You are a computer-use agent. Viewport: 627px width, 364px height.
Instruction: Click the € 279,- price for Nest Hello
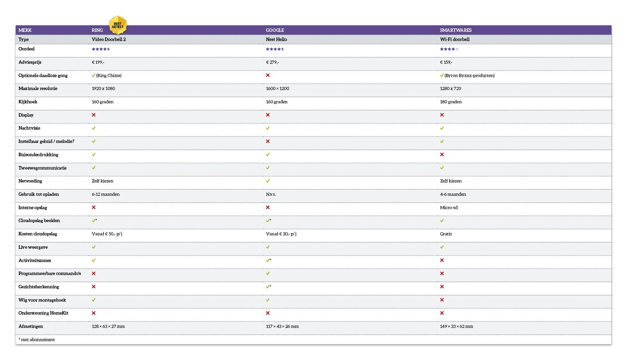[x=272, y=62]
